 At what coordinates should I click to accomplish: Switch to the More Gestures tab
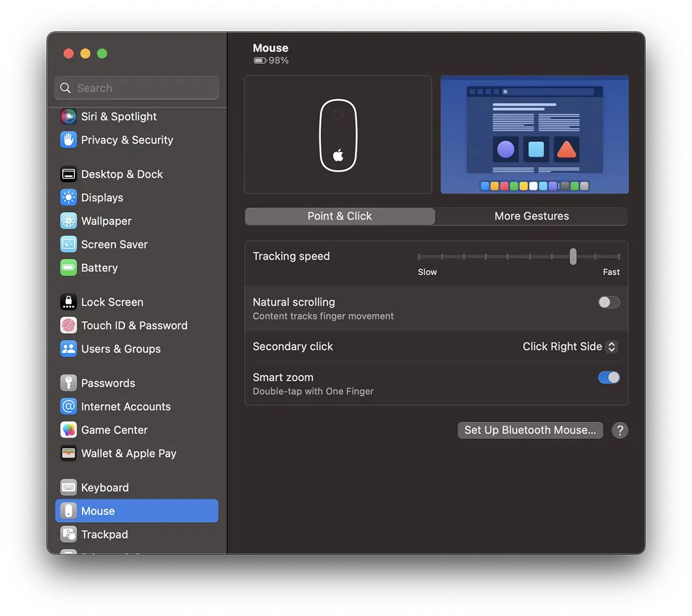[x=531, y=216]
